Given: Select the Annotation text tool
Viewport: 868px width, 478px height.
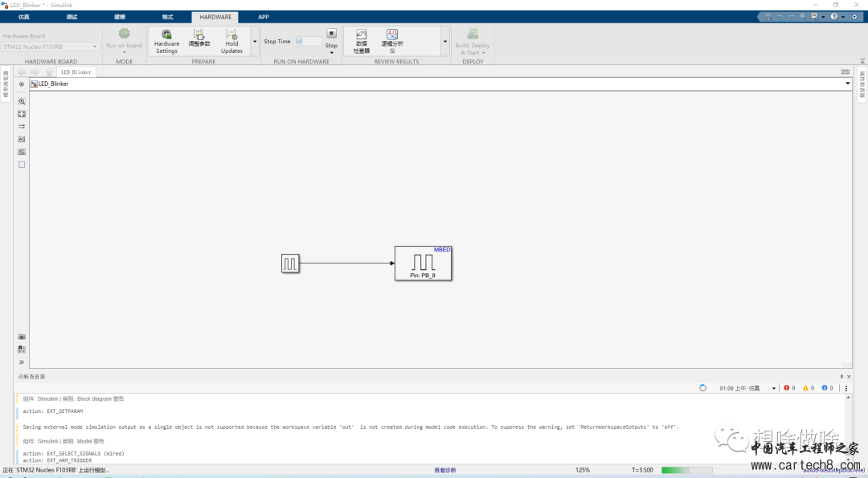Looking at the screenshot, I should click(x=22, y=140).
